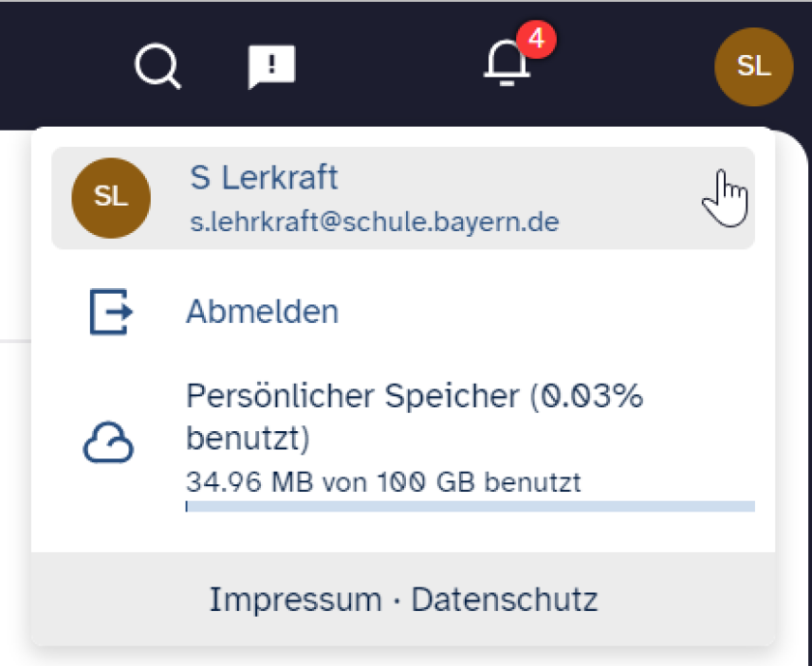Open the Impressum link
The height and width of the screenshot is (666, 812).
[x=295, y=600]
